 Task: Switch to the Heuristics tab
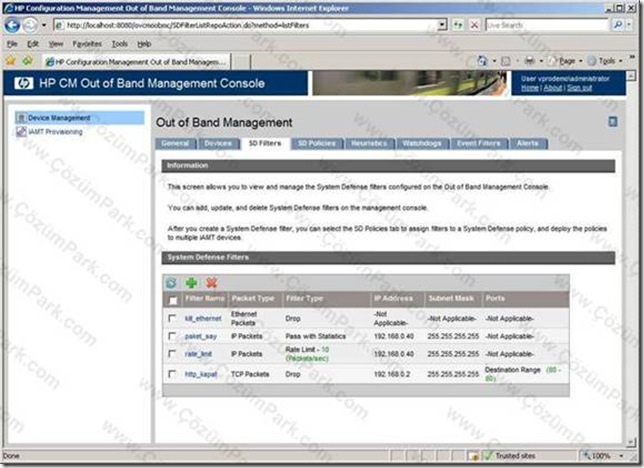[369, 143]
